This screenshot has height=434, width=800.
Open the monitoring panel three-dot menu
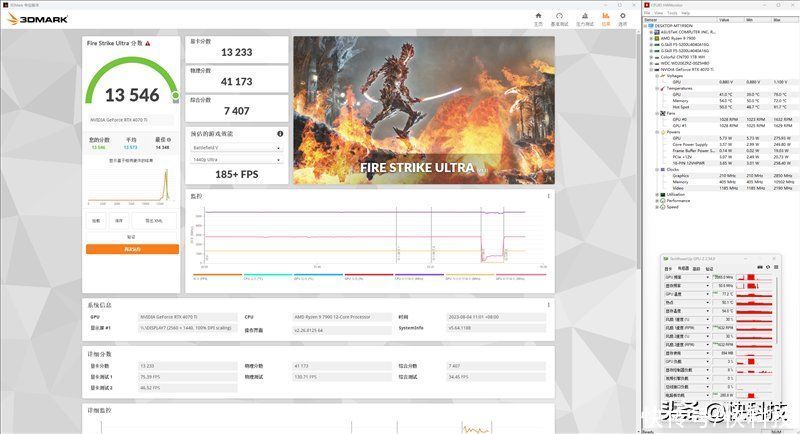point(548,196)
